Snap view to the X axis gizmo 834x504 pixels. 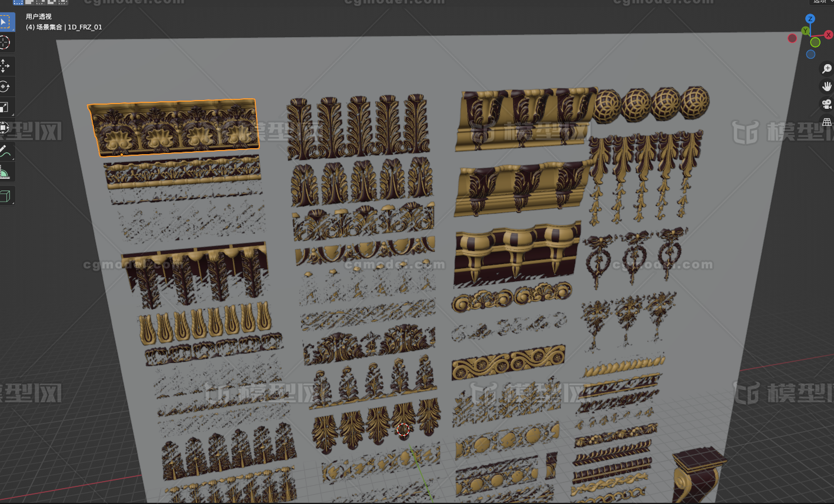click(x=829, y=35)
